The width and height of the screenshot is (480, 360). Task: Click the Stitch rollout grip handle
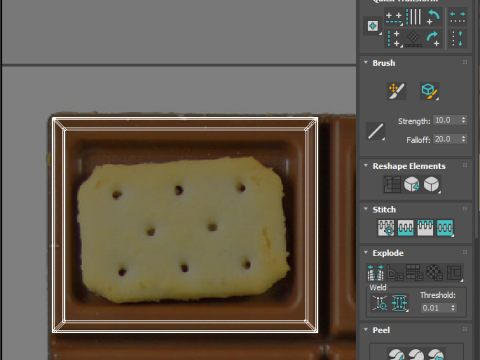coord(465,209)
